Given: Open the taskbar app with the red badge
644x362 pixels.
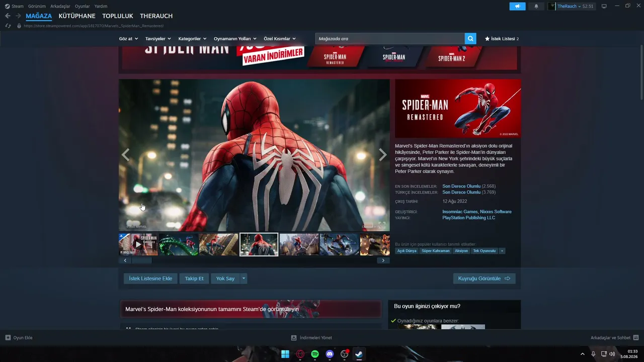Looking at the screenshot, I should (345, 354).
